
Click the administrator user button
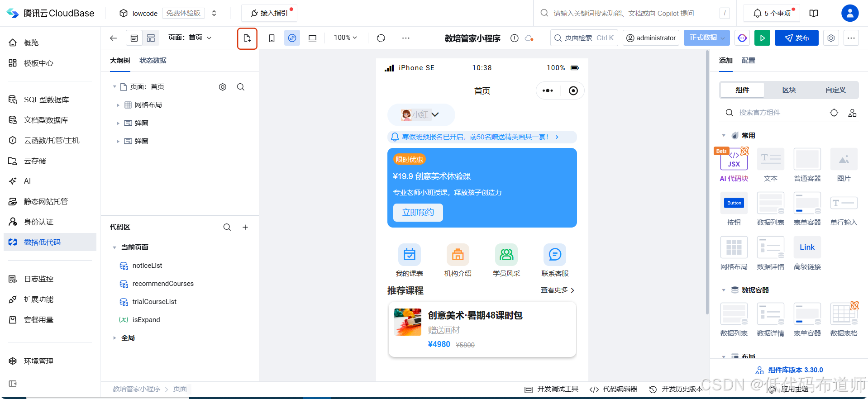point(651,38)
